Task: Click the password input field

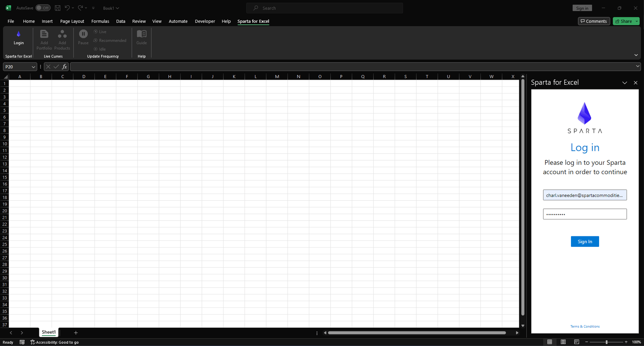Action: tap(584, 214)
